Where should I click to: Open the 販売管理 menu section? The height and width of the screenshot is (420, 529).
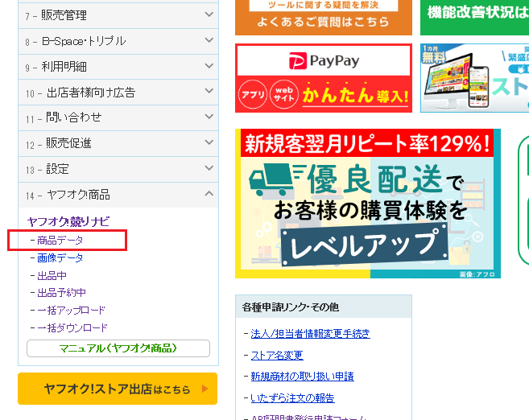click(x=118, y=15)
